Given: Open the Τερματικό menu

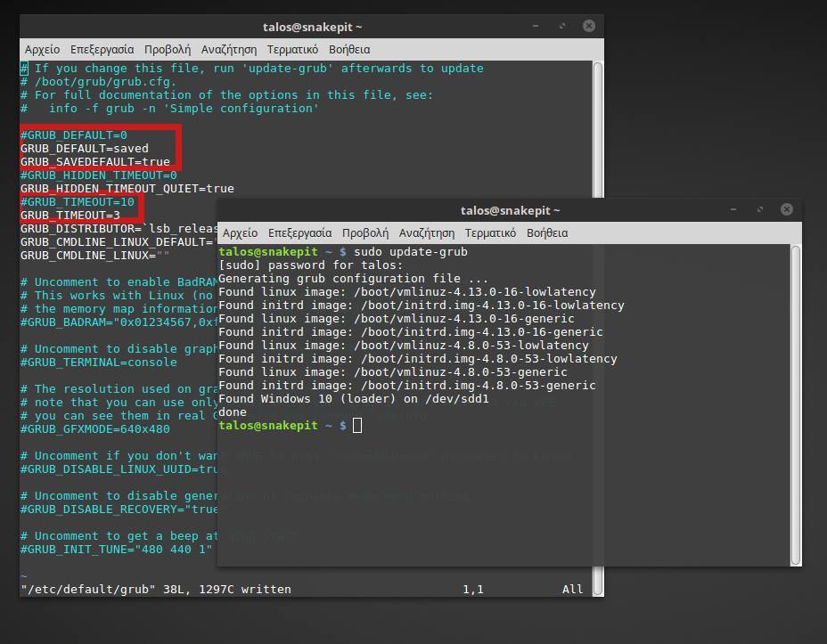Looking at the screenshot, I should (x=491, y=232).
